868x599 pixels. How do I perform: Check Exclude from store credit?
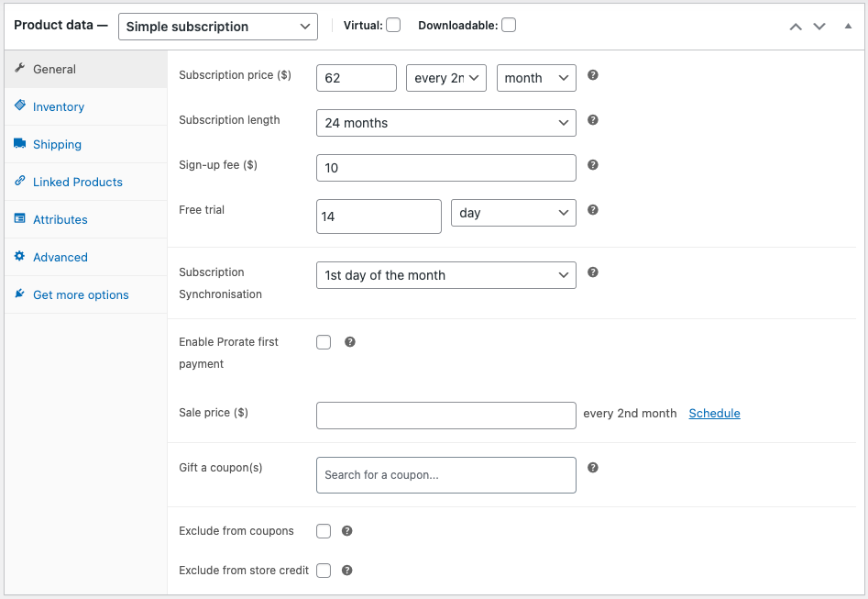click(324, 571)
